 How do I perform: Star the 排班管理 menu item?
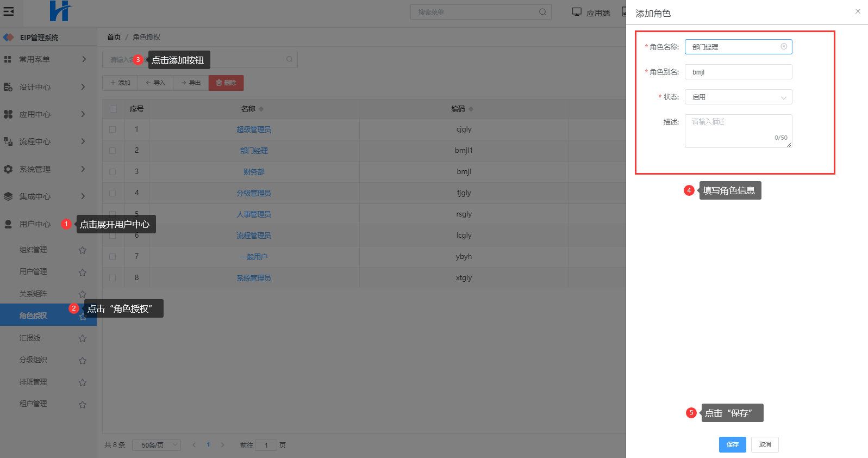(83, 382)
